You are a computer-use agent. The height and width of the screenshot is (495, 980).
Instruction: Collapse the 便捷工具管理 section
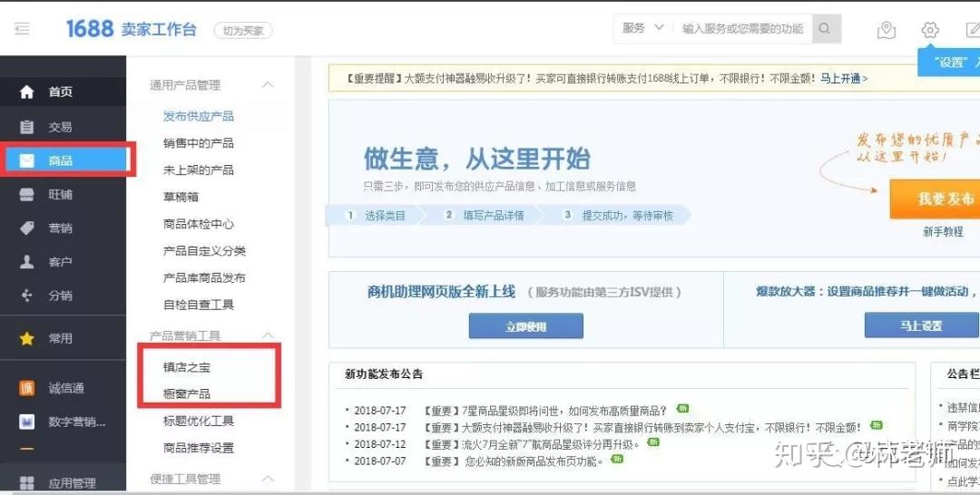point(268,480)
